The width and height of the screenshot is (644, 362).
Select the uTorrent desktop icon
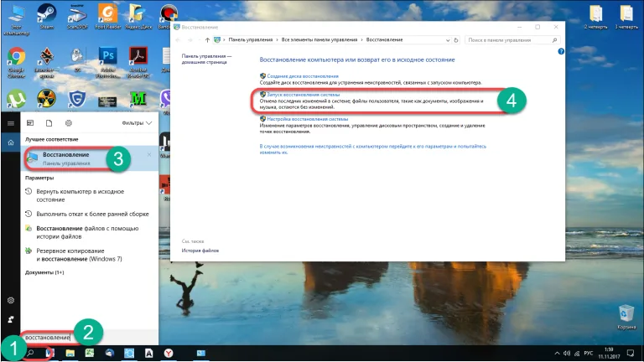pyautogui.click(x=16, y=100)
